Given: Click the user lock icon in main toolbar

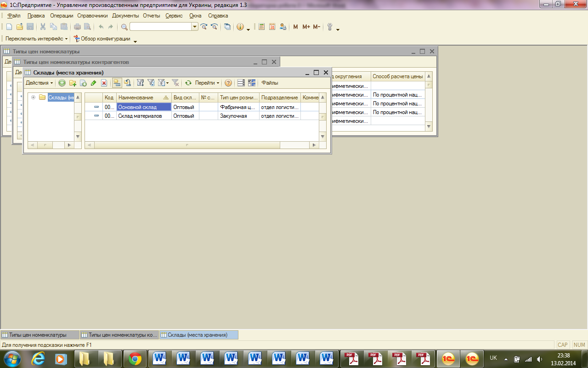Looking at the screenshot, I should pos(283,27).
